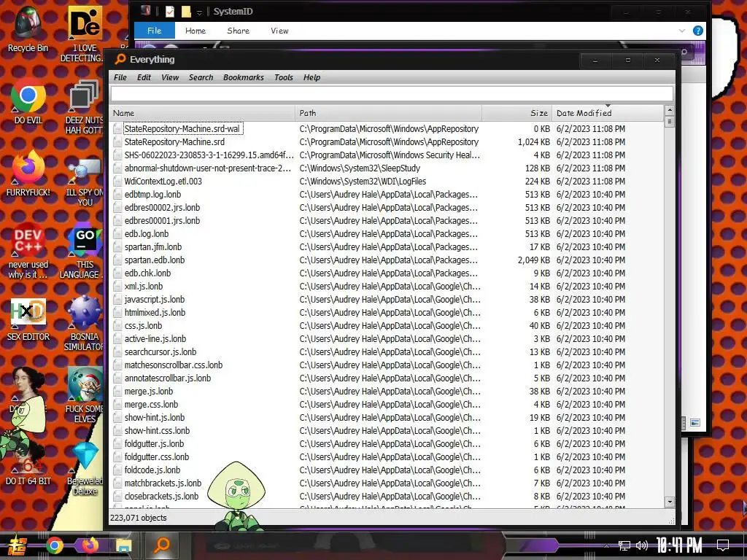Open the Help menu in Everything
747x560 pixels.
(311, 77)
